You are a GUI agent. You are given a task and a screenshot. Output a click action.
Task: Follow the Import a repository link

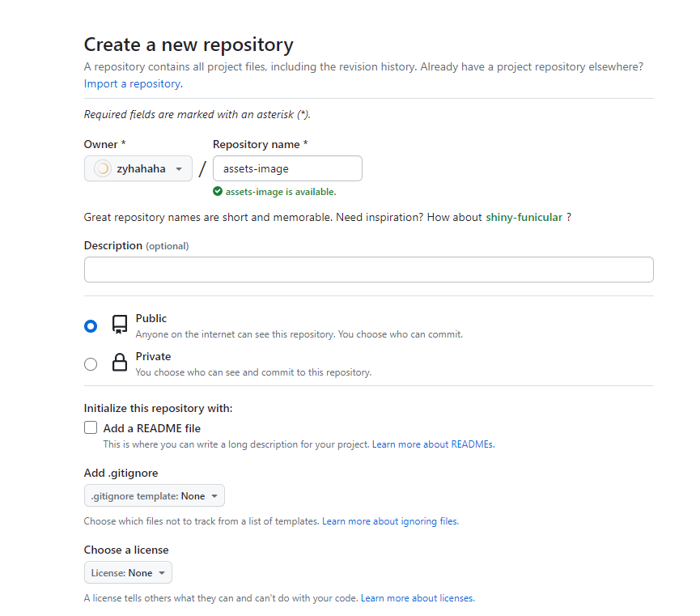[x=133, y=83]
